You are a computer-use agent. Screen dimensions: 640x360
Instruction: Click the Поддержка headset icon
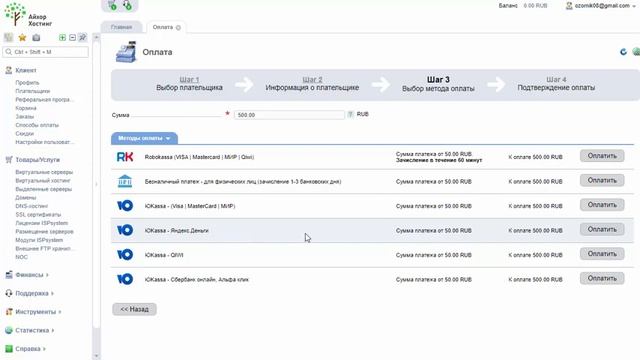click(x=9, y=293)
